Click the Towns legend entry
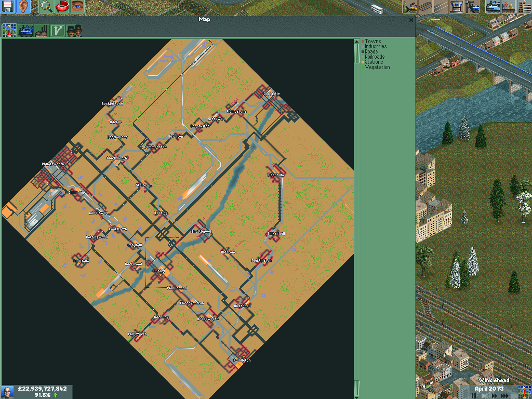This screenshot has width=532, height=399. (371, 41)
